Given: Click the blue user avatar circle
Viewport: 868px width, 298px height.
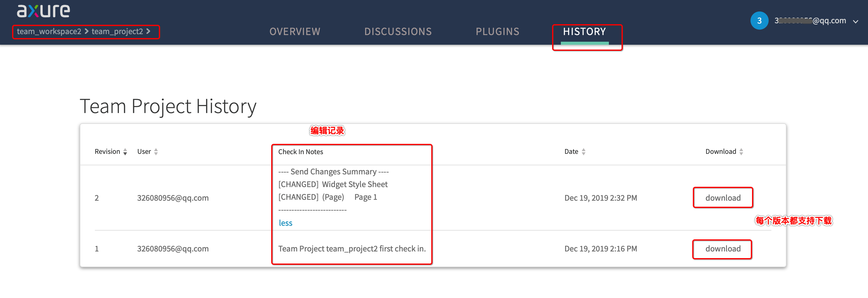Looking at the screenshot, I should [759, 21].
